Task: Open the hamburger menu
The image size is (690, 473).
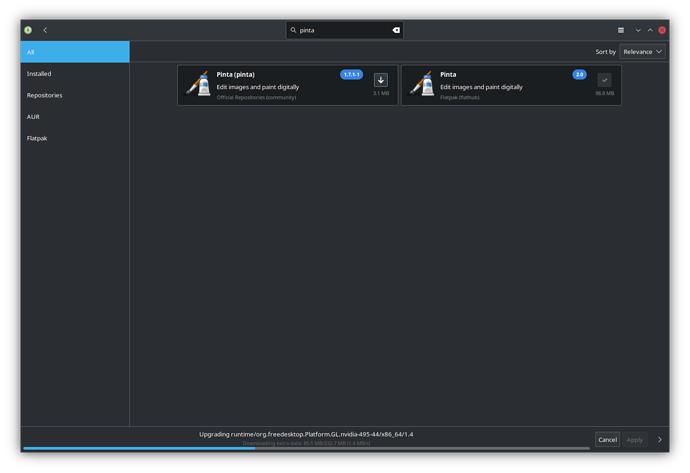Action: 621,30
